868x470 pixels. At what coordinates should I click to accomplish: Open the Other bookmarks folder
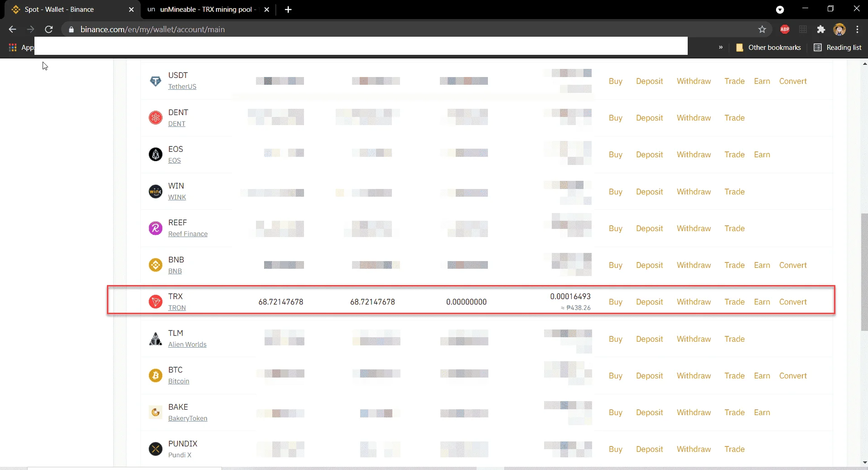pos(768,47)
